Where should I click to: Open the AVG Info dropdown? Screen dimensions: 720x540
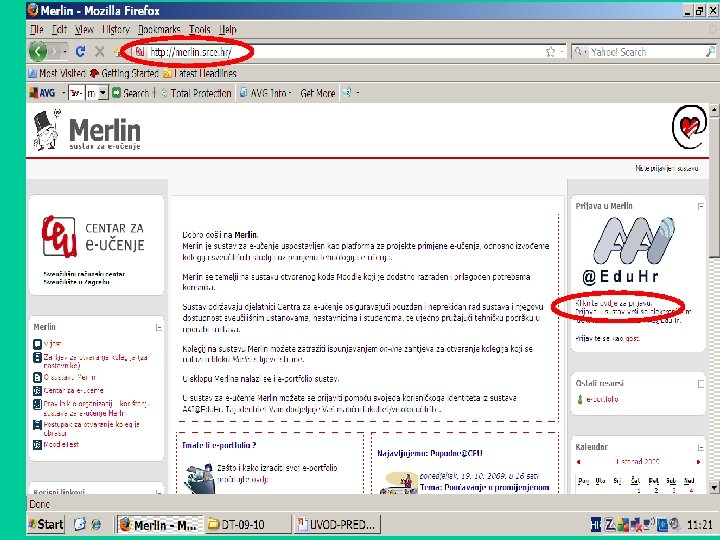click(x=266, y=93)
